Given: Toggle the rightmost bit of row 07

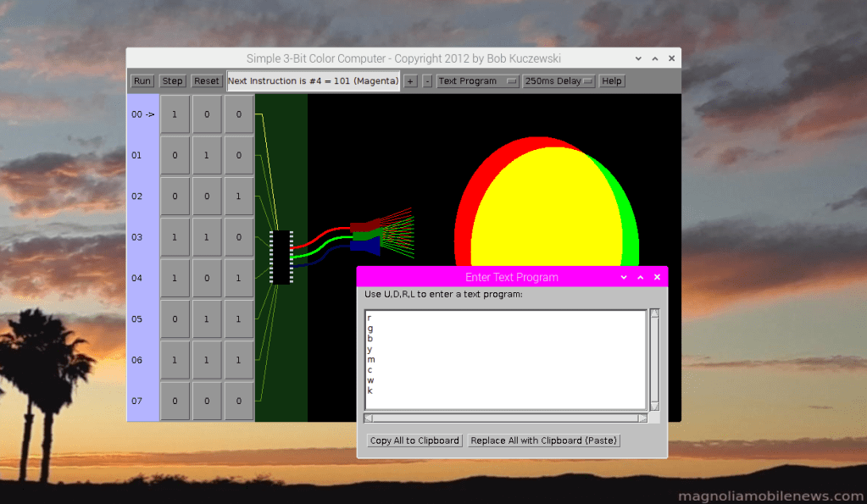Looking at the screenshot, I should (239, 402).
